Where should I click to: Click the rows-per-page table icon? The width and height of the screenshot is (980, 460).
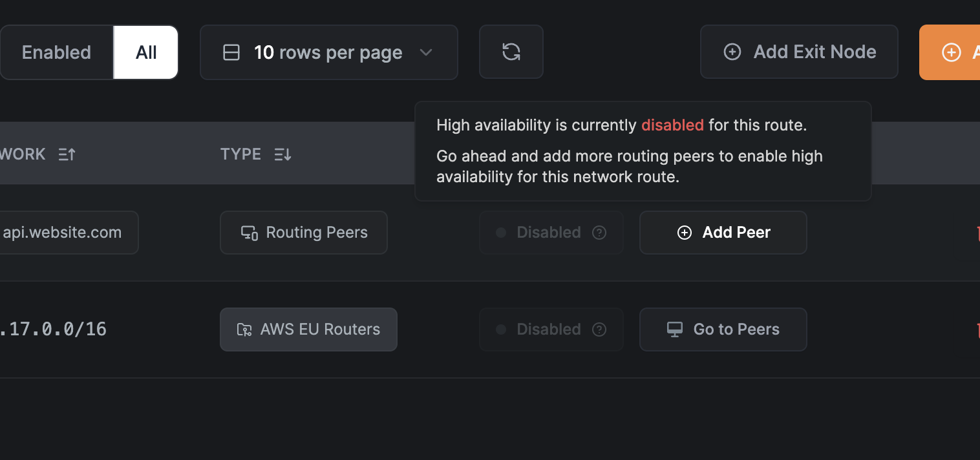pyautogui.click(x=231, y=52)
